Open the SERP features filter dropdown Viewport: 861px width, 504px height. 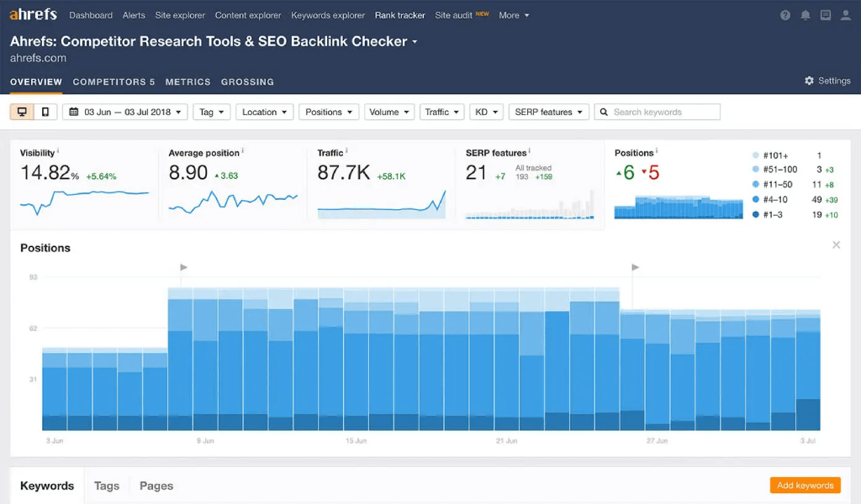click(x=548, y=112)
